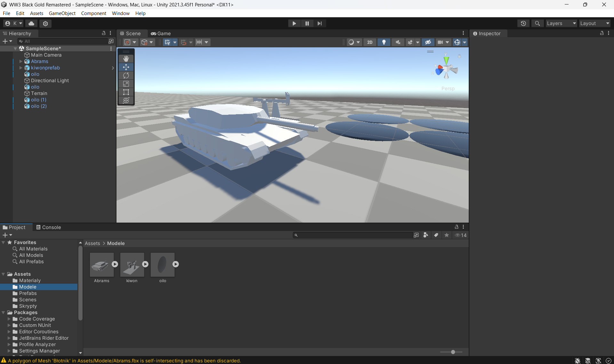614x364 pixels.
Task: Open version control settings icon
Action: [x=45, y=23]
